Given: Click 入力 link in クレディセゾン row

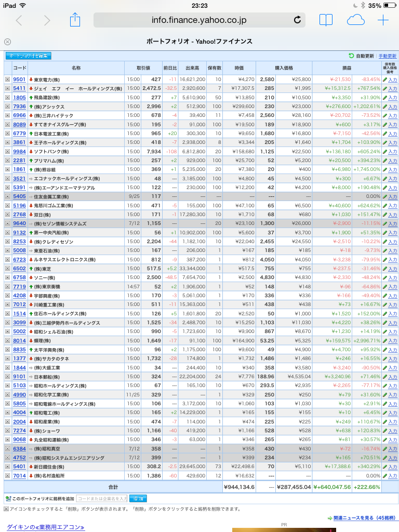Looking at the screenshot, I should (x=393, y=242).
